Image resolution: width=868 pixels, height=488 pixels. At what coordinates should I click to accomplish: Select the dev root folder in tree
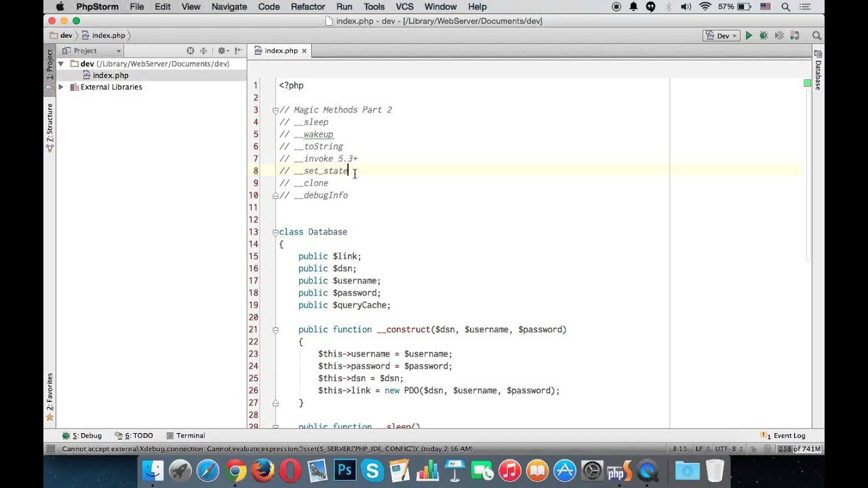[149, 64]
